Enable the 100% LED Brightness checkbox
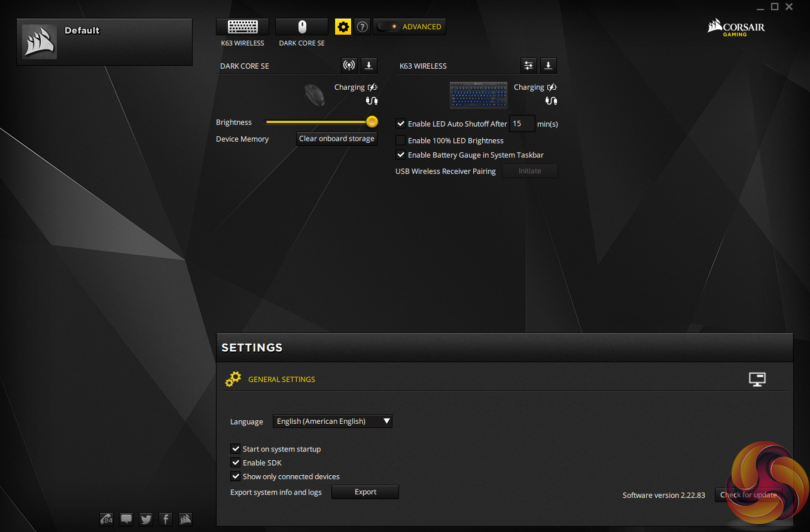 401,140
